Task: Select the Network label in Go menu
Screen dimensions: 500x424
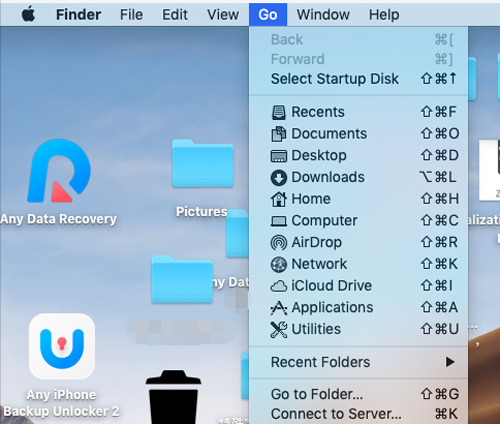Action: (x=319, y=264)
